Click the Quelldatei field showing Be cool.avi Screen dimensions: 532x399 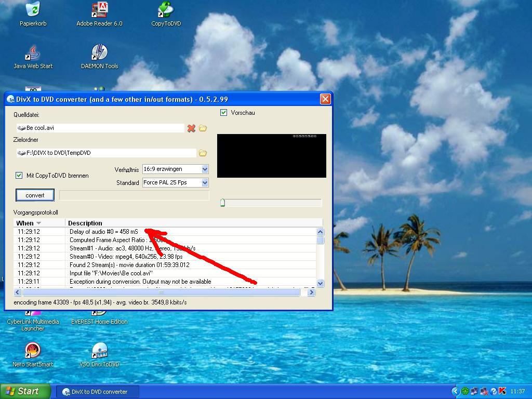pos(100,128)
